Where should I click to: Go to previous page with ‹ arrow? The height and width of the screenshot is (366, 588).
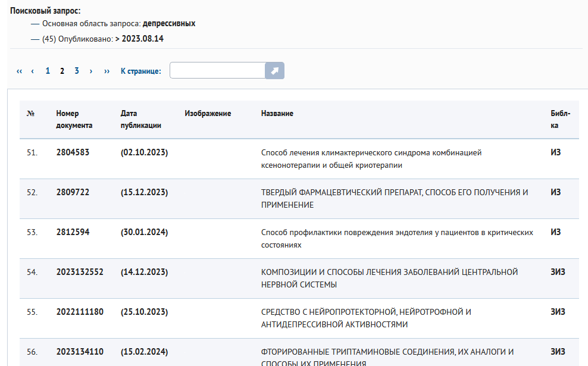point(32,70)
